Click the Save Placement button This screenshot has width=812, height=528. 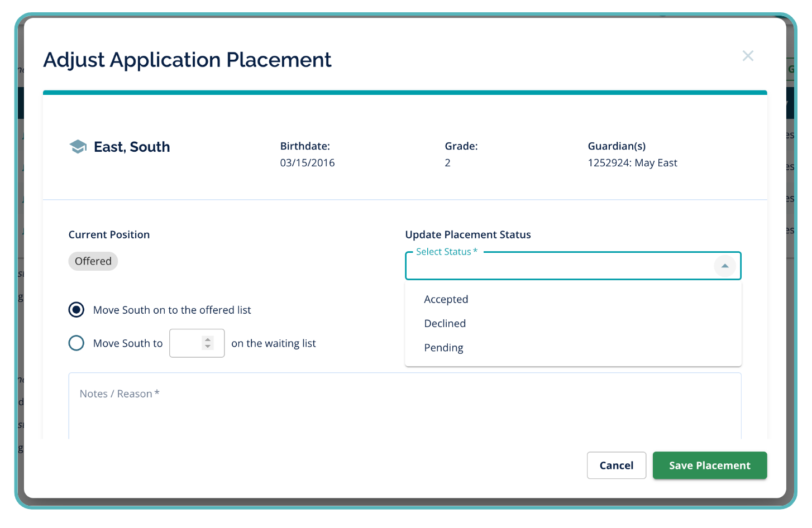(709, 465)
